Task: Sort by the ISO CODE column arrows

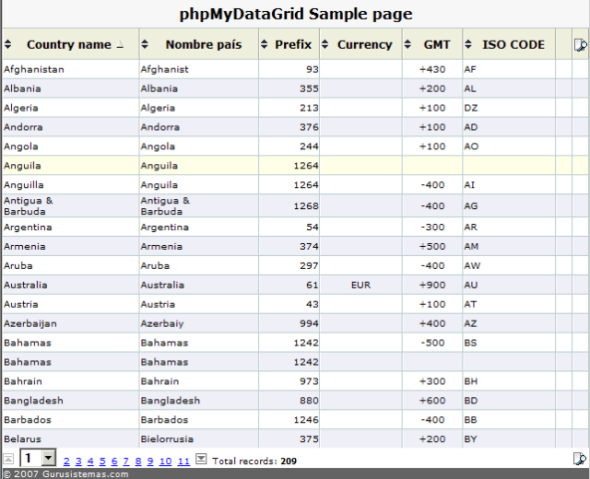Action: [x=468, y=44]
